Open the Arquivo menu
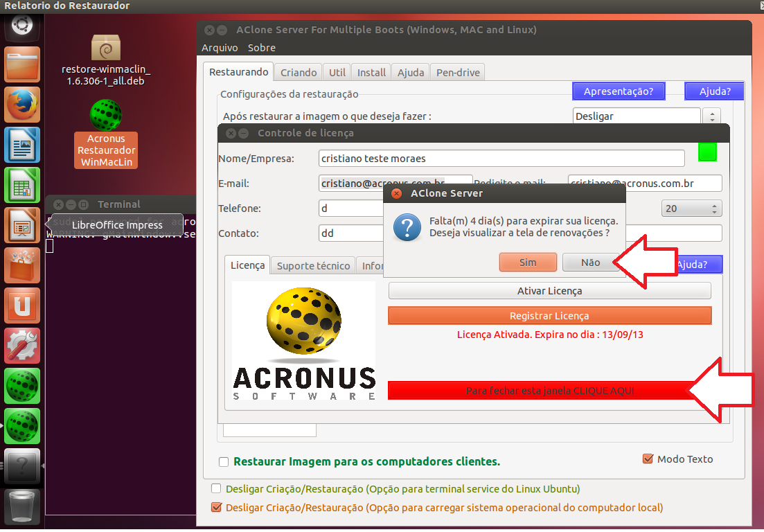The image size is (764, 532). (x=220, y=48)
